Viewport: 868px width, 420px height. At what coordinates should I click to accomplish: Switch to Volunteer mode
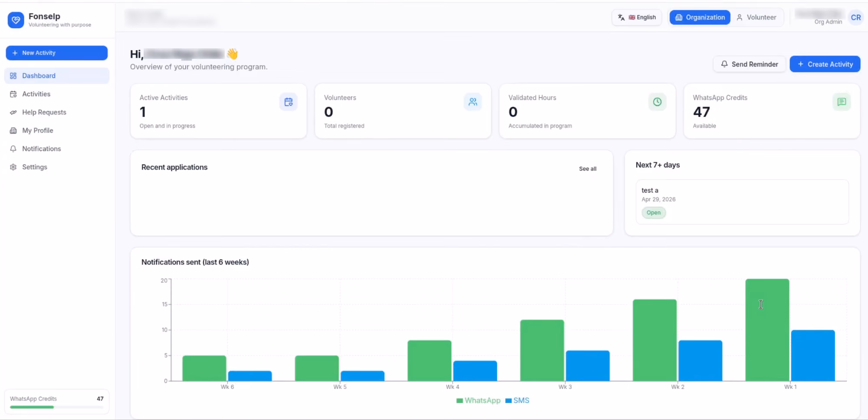click(x=756, y=17)
